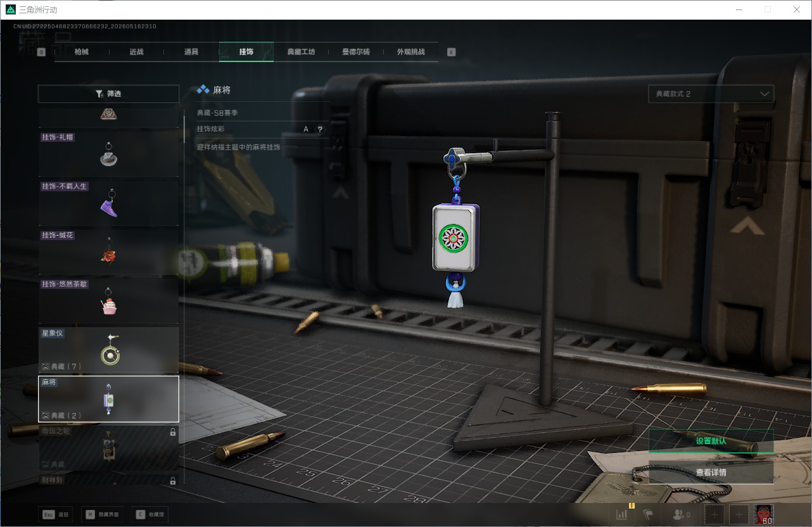Click the 迎祥纳福主题中的麻将挂饰 description text
The height and width of the screenshot is (527, 812).
238,147
